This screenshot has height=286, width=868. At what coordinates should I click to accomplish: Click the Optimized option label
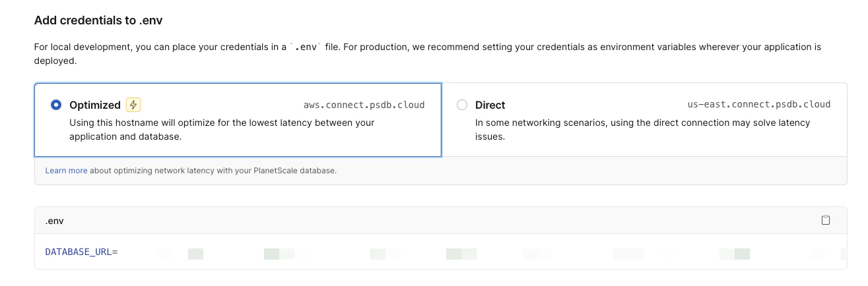95,105
